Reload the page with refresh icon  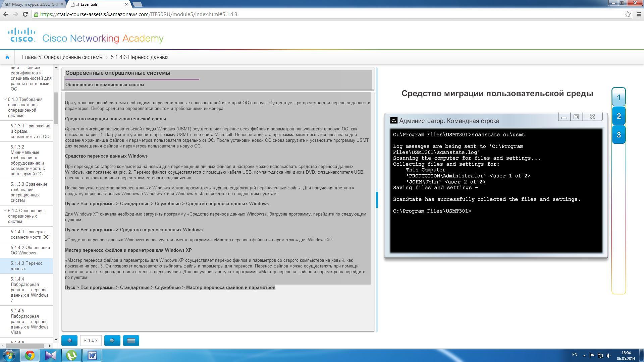[x=25, y=14]
